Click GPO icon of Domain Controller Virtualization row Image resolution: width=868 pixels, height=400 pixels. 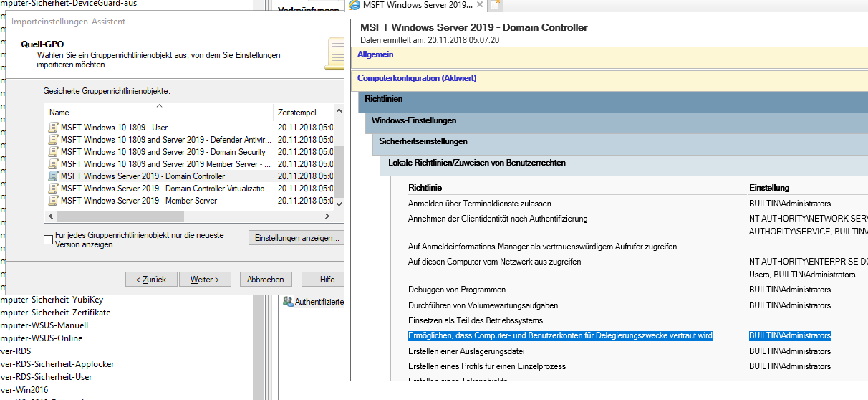[53, 189]
